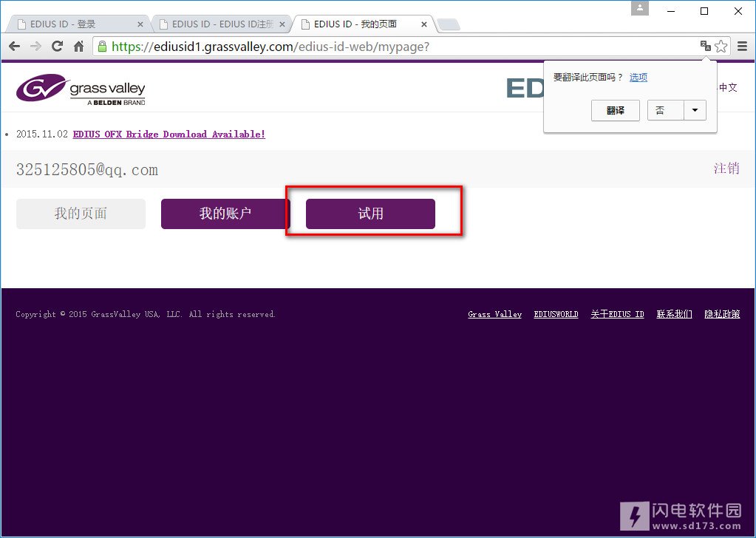
Task: Click the green HTTPS padlock icon
Action: pyautogui.click(x=101, y=46)
